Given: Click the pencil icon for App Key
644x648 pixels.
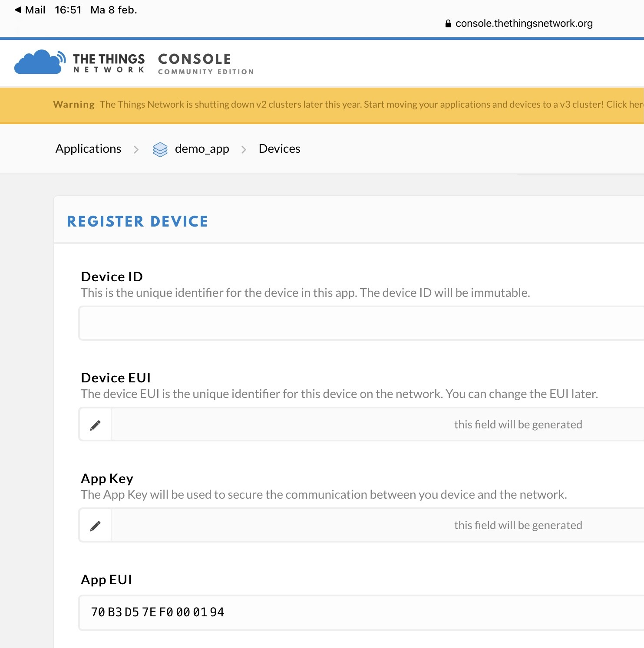Looking at the screenshot, I should [95, 526].
